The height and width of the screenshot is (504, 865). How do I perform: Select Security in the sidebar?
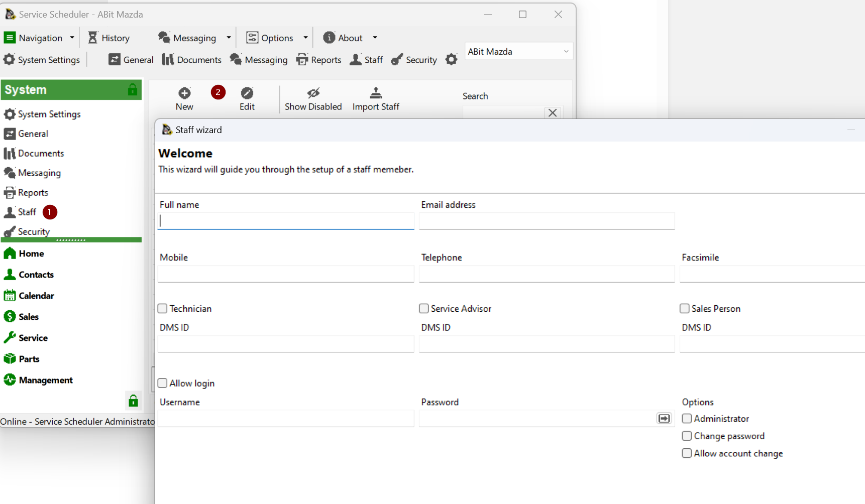pos(27,231)
